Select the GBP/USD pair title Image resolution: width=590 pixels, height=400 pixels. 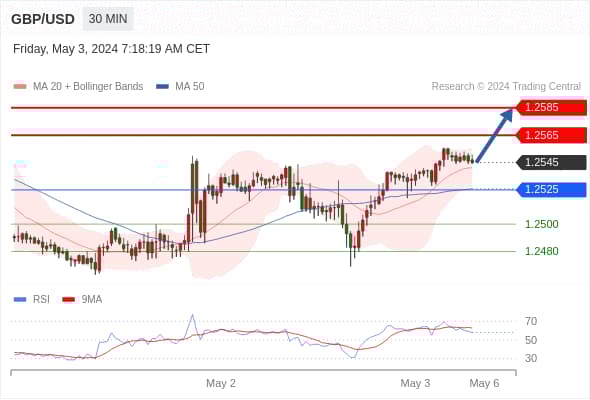tap(43, 19)
